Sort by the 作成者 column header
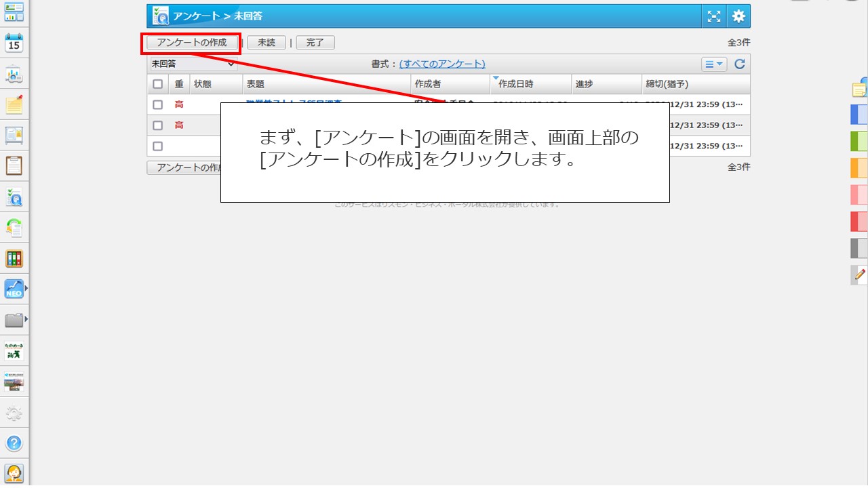This screenshot has width=868, height=488. click(x=450, y=84)
